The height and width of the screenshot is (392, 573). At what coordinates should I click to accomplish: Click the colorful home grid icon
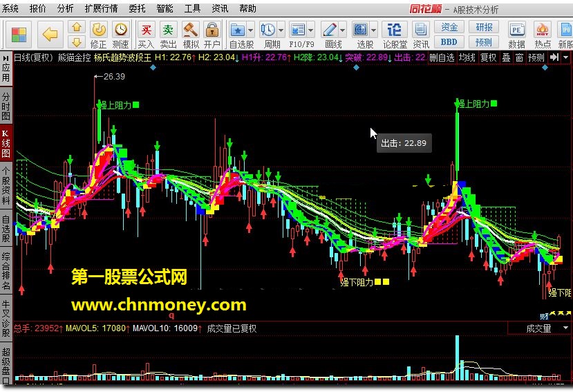click(19, 35)
